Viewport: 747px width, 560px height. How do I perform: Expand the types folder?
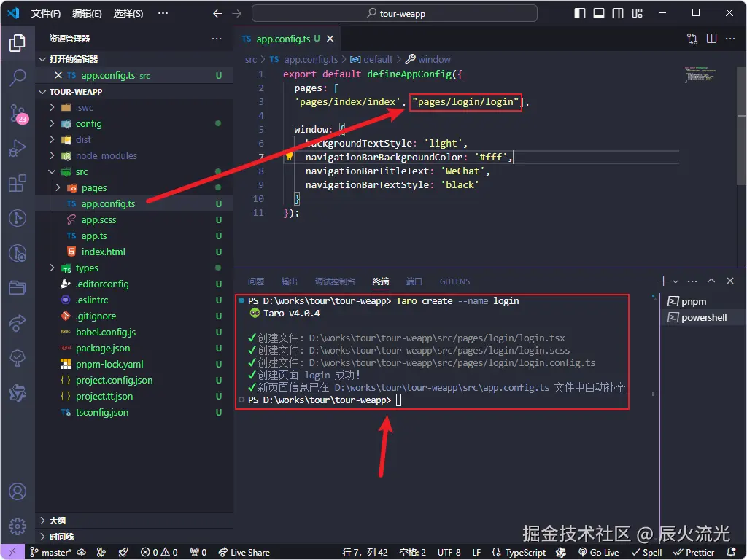(52, 268)
